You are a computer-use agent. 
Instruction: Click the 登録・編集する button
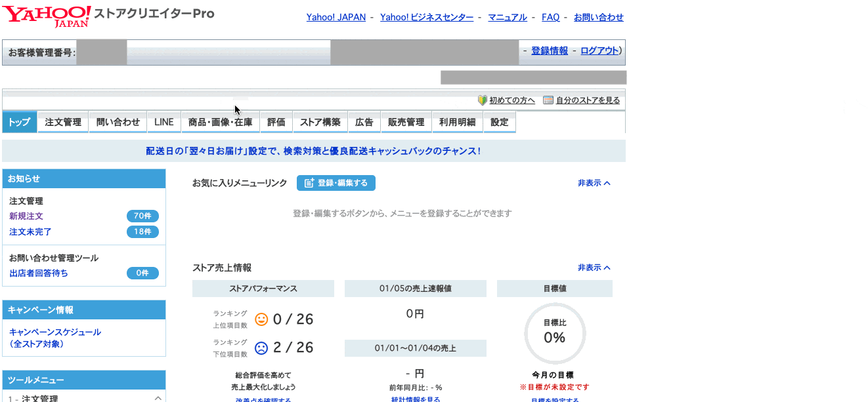(336, 183)
